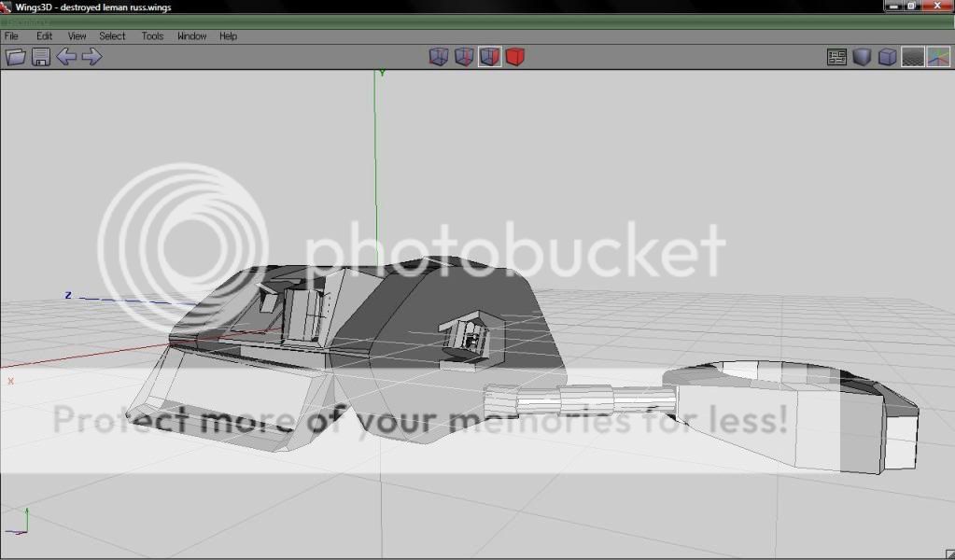The width and height of the screenshot is (955, 560).
Task: Toggle ground plane grid visibility
Action: [912, 57]
